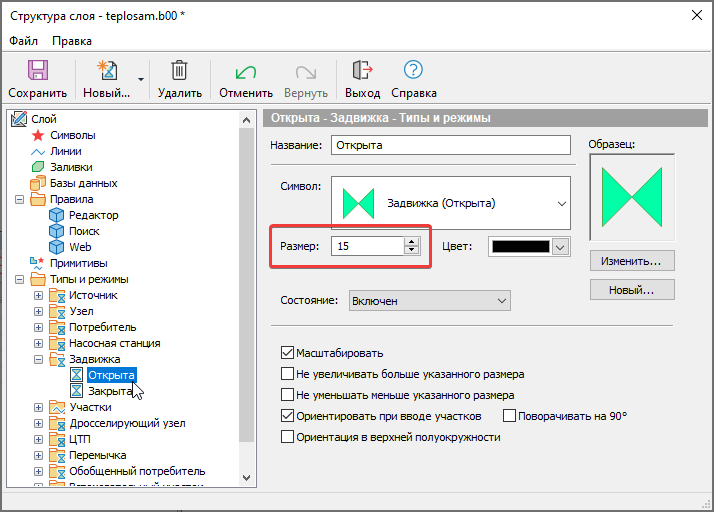Enable Поворачивать на 90° checkbox

[509, 416]
